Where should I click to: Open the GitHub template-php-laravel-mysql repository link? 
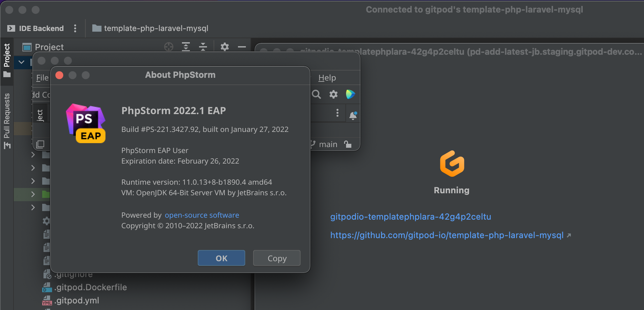[447, 235]
